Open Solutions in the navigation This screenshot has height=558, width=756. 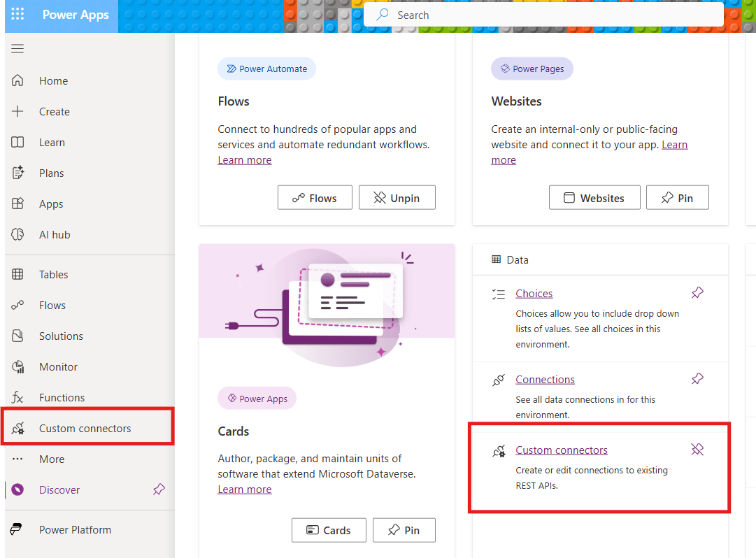tap(90, 336)
